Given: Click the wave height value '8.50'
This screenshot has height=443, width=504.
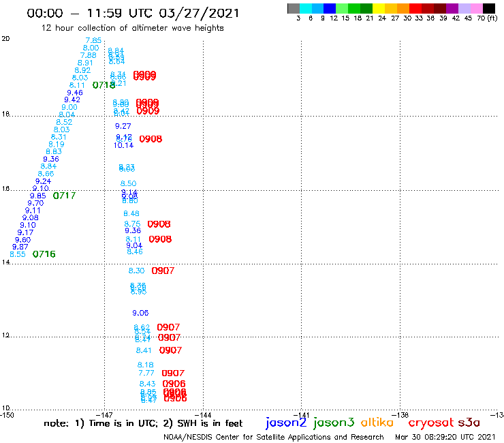Looking at the screenshot, I should pos(128,183).
